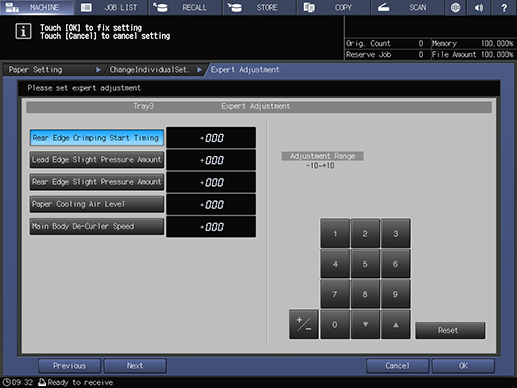Open help with the question mark icon
The image size is (517, 388).
click(504, 7)
